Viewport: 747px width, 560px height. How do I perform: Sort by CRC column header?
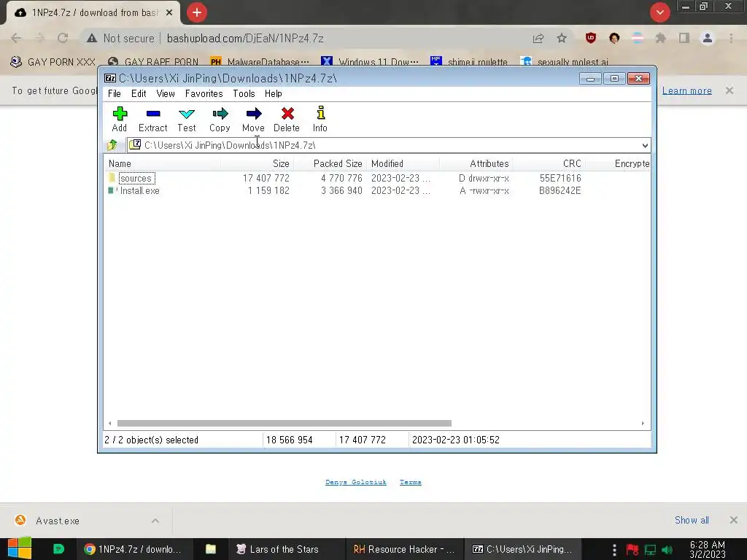pyautogui.click(x=549, y=163)
